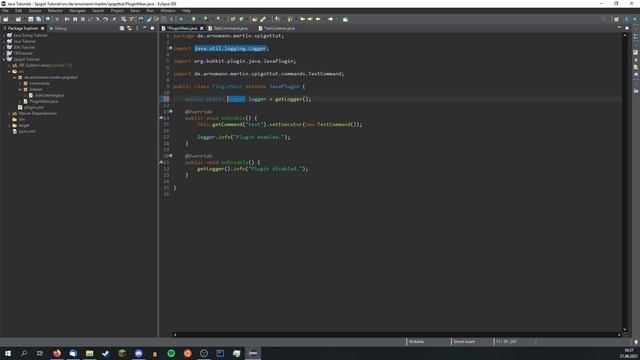
Task: Click the Open Perspective icon
Action: pos(617,19)
